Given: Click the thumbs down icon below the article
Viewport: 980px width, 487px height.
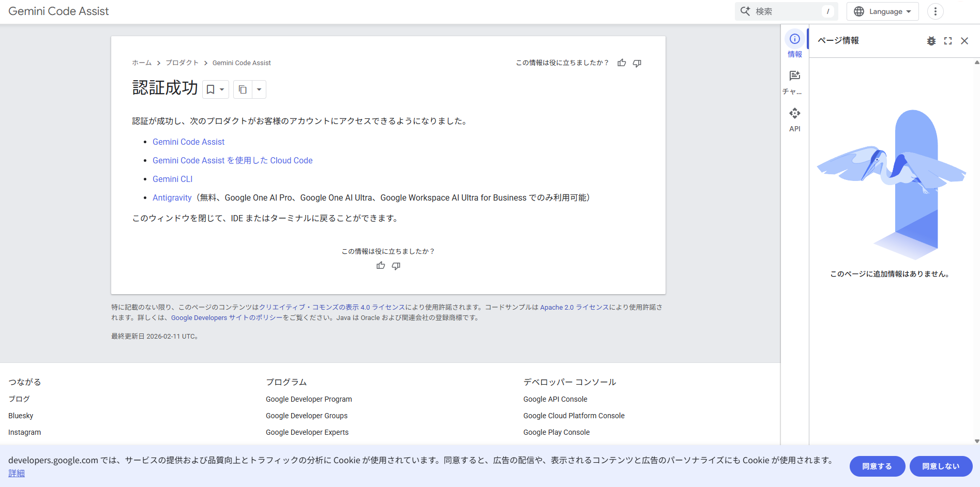Looking at the screenshot, I should pyautogui.click(x=396, y=266).
